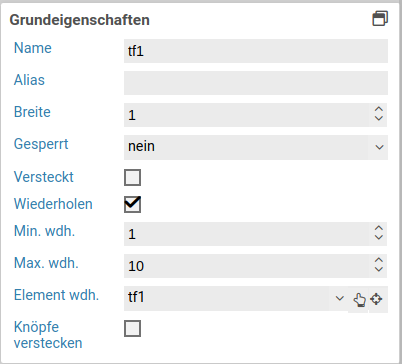The width and height of the screenshot is (402, 364).
Task: Decrease Min. wdh. value with down arrow
Action: pos(378,237)
